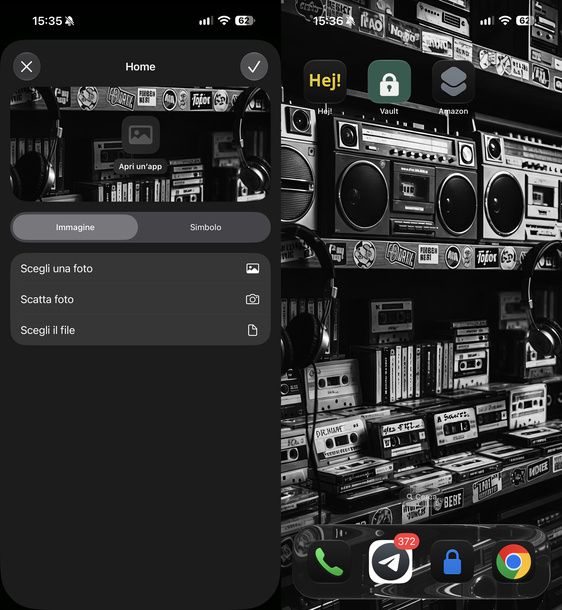
Task: Switch to the Immagine tab
Action: [75, 227]
